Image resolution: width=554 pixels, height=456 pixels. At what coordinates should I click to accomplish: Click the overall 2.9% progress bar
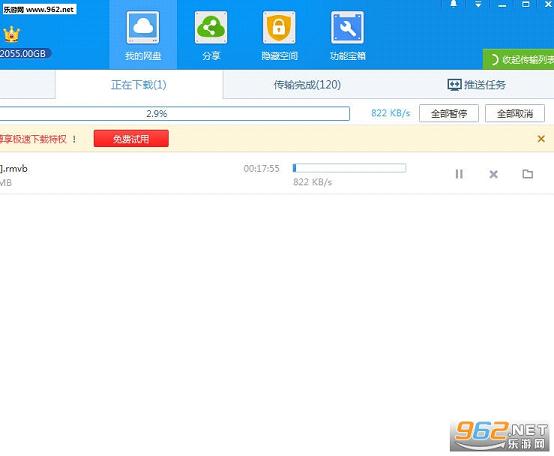(175, 114)
